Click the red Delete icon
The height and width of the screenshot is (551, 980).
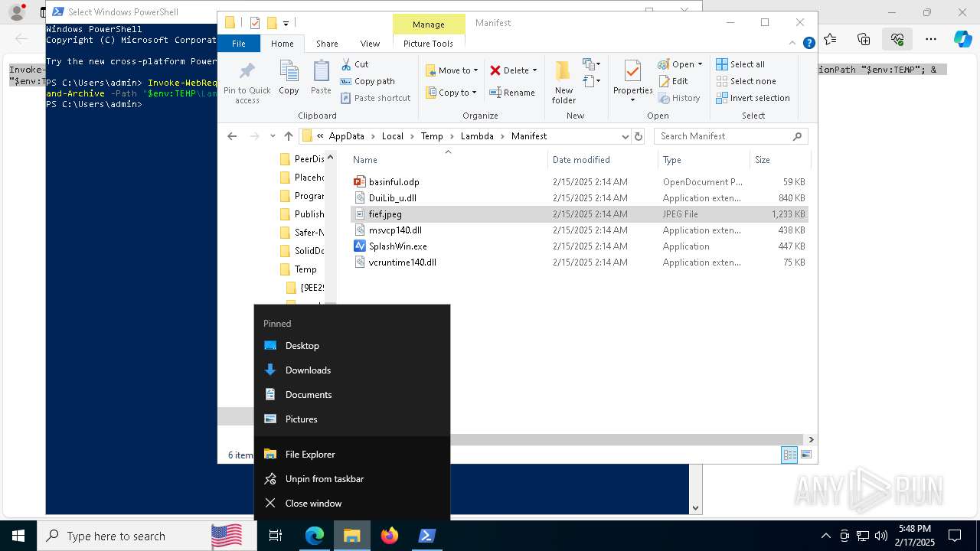495,70
